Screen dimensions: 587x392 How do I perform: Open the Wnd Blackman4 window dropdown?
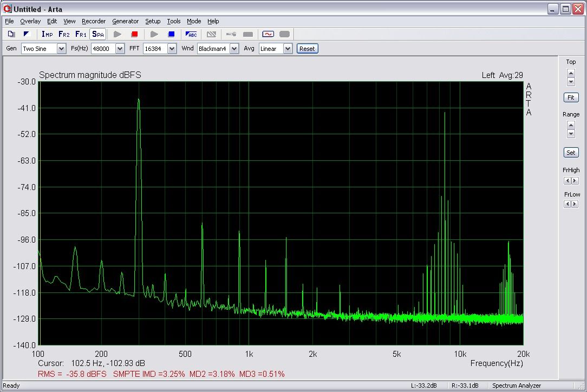tap(234, 49)
